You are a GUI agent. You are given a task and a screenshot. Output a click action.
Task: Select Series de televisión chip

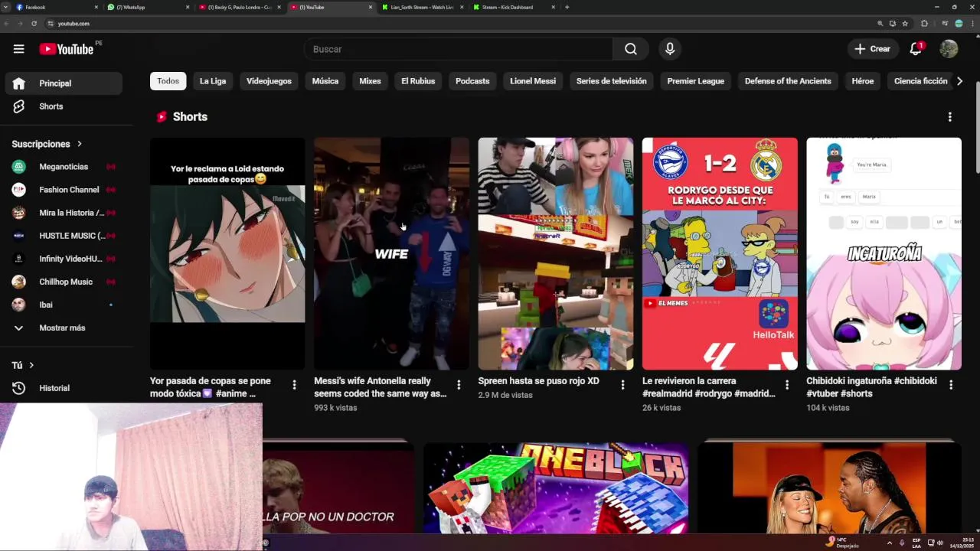612,81
